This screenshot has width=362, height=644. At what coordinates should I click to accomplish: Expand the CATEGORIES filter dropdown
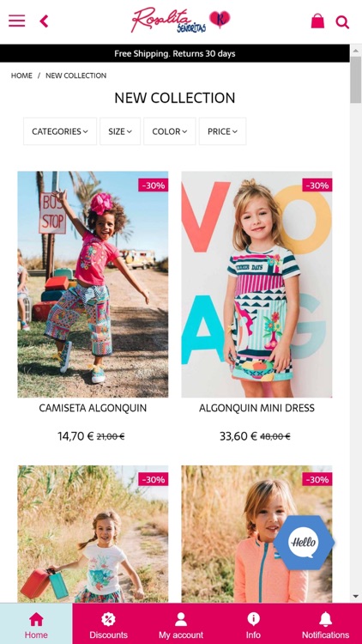pyautogui.click(x=60, y=131)
